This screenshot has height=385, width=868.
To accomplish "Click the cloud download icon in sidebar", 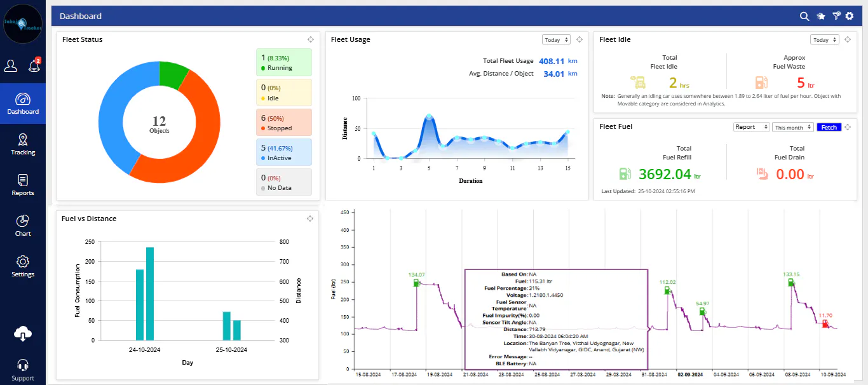I will click(23, 334).
